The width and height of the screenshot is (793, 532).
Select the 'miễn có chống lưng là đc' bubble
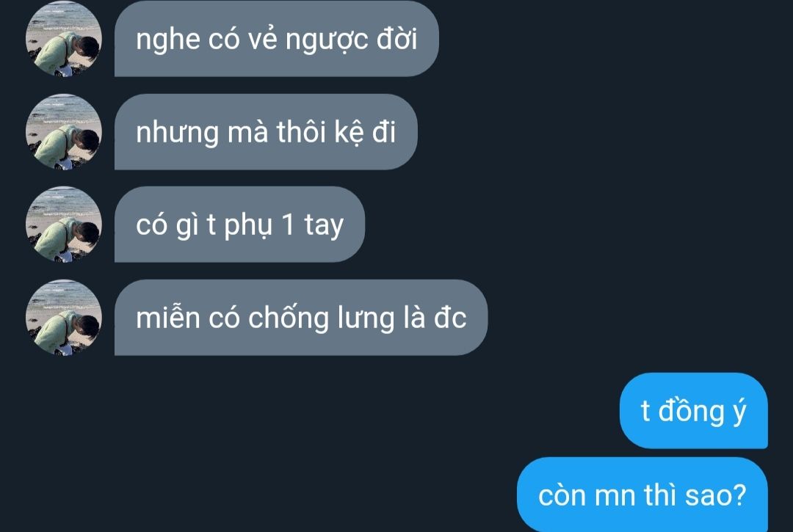coord(301,317)
